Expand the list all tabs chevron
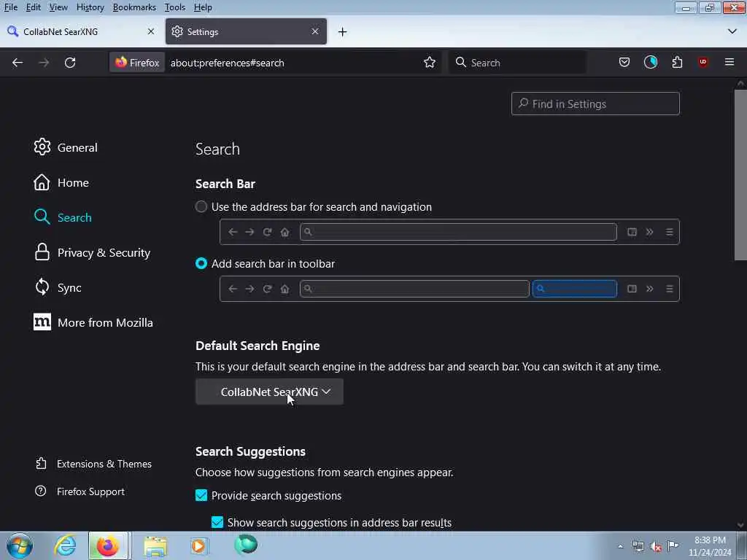 (732, 31)
